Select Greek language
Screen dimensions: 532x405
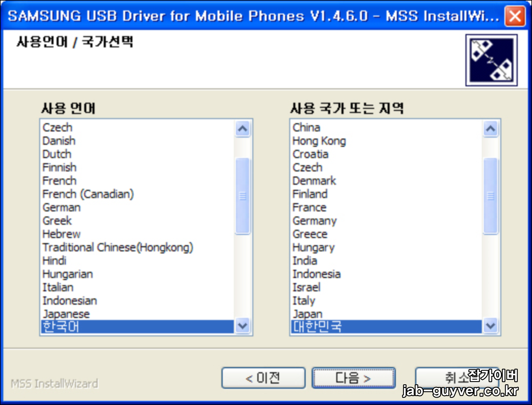coord(138,221)
